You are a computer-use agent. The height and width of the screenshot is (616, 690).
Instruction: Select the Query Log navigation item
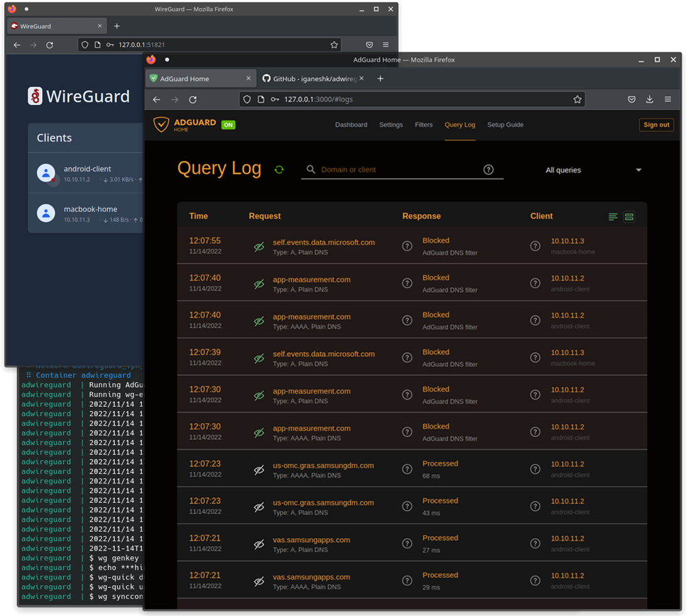click(459, 124)
